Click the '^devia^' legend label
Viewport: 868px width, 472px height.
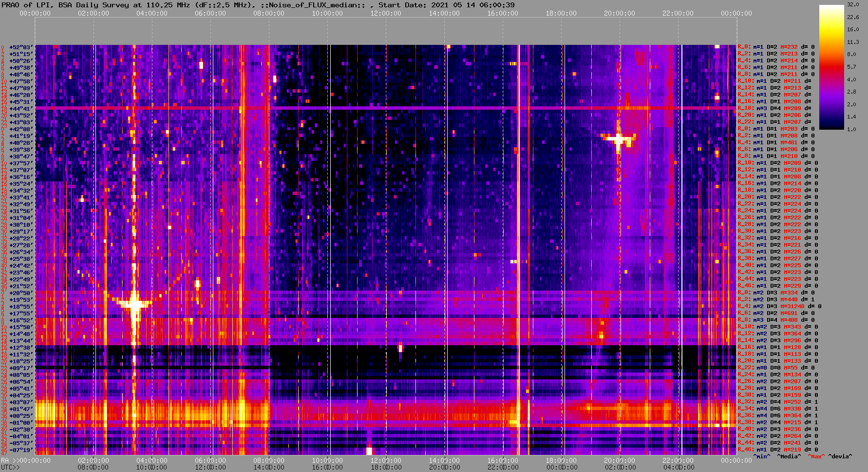click(x=840, y=457)
